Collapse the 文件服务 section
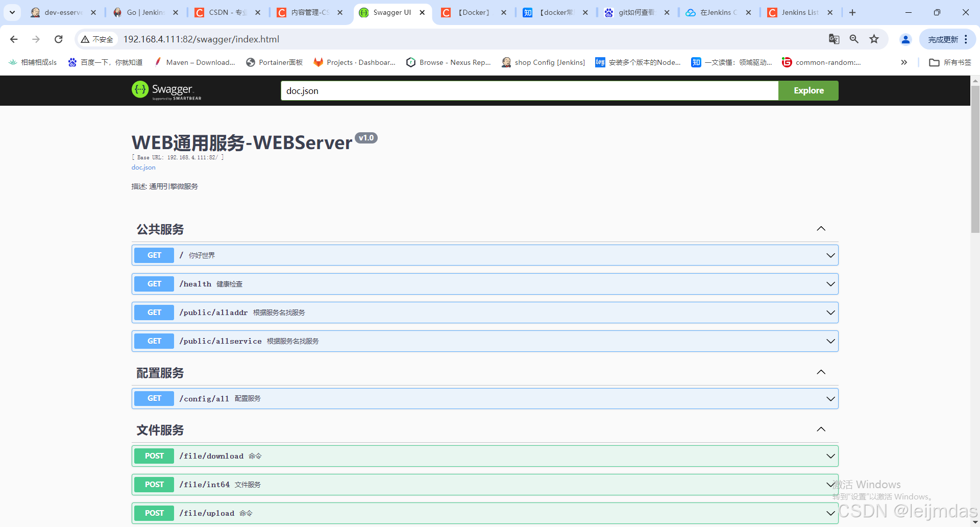This screenshot has height=527, width=980. (821, 429)
